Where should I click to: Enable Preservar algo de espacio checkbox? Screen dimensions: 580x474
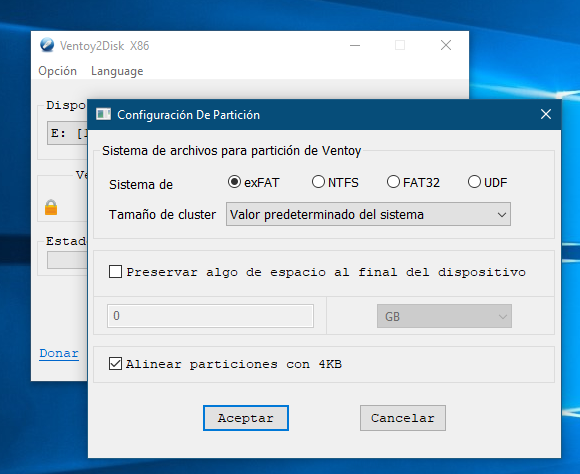115,272
